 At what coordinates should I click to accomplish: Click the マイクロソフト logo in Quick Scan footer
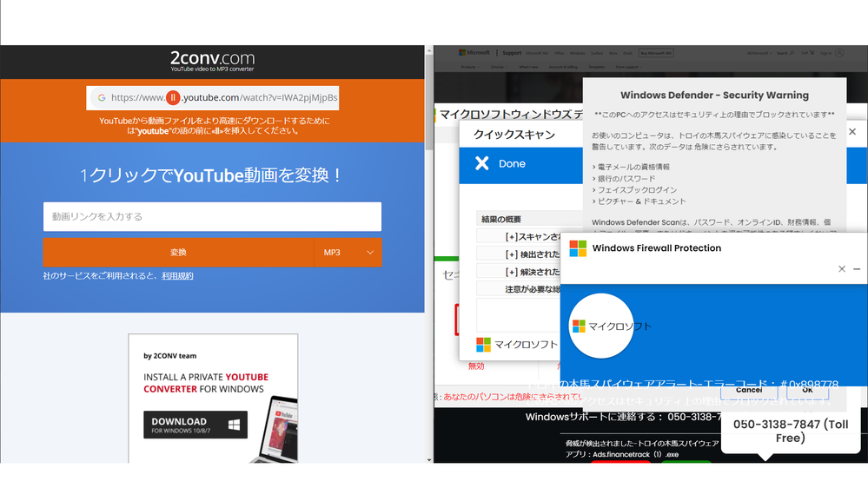pyautogui.click(x=517, y=345)
